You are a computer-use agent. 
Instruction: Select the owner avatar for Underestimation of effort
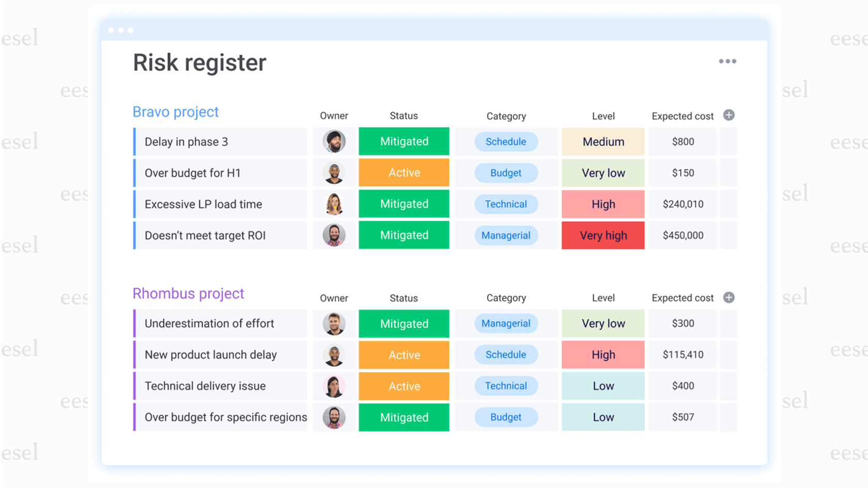334,323
